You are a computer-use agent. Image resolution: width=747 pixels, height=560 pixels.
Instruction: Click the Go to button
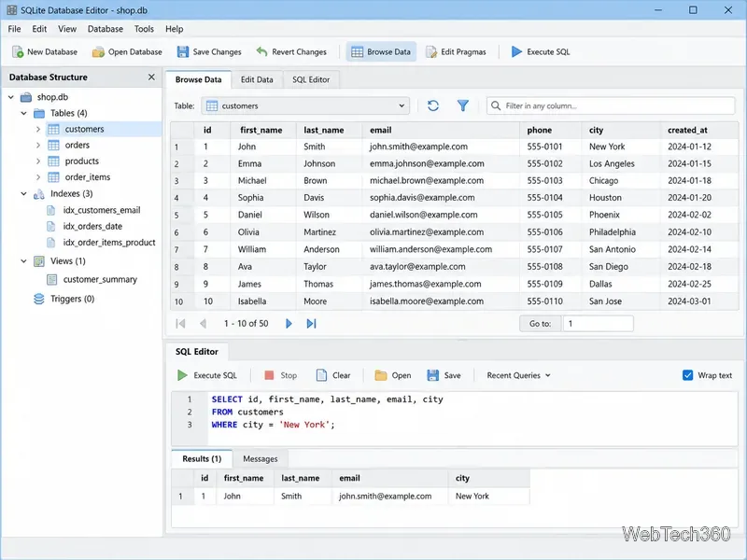click(x=541, y=324)
